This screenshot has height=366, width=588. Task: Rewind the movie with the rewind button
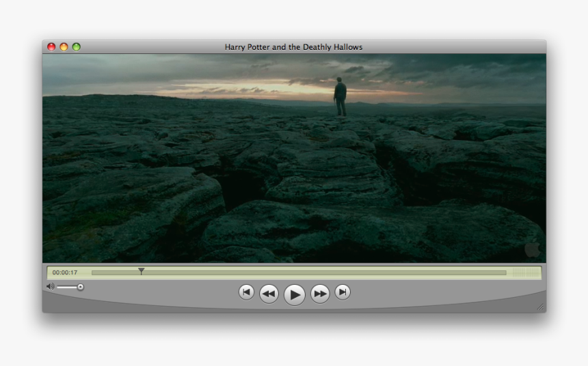tap(269, 294)
